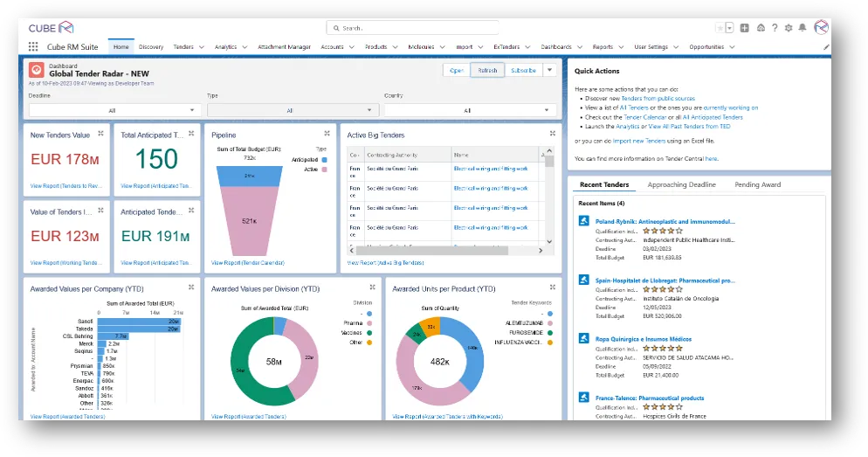Viewport: 868px width, 457px height.
Task: Click the favorites star icon
Action: click(x=720, y=28)
